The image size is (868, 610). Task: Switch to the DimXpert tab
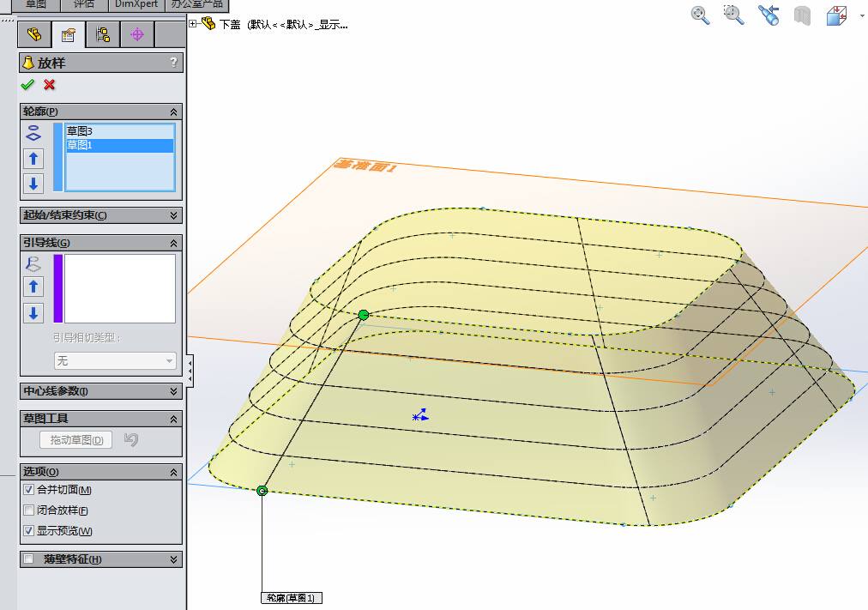pos(136,4)
